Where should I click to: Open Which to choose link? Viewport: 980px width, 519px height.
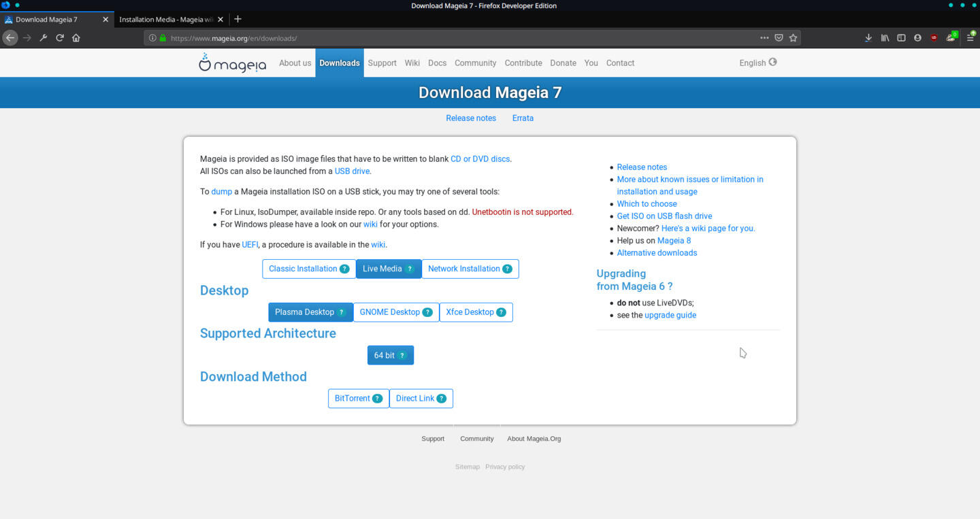pos(647,204)
